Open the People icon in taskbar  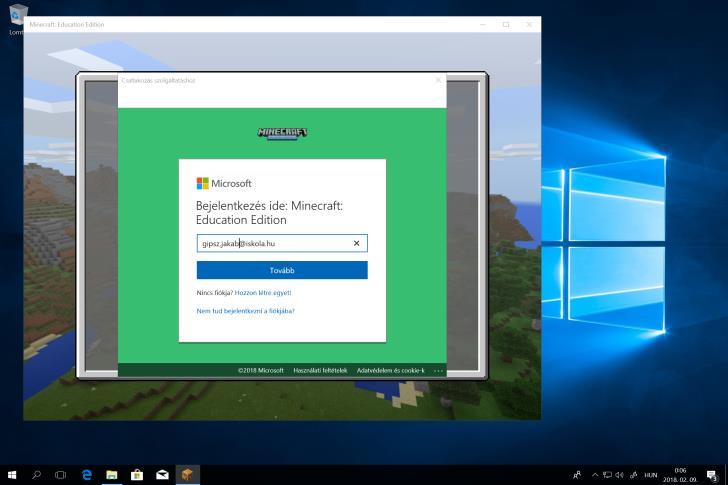[x=577, y=475]
